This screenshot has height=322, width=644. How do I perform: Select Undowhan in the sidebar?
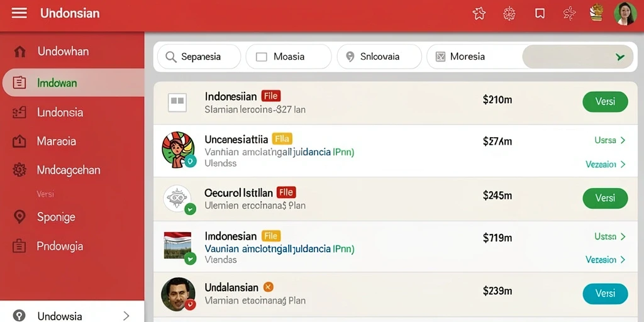click(x=64, y=52)
